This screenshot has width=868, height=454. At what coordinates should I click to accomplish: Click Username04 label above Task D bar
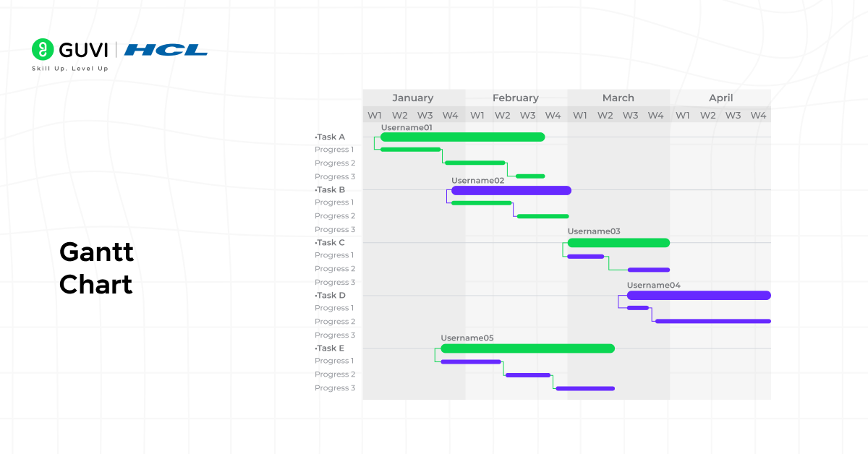(x=653, y=285)
